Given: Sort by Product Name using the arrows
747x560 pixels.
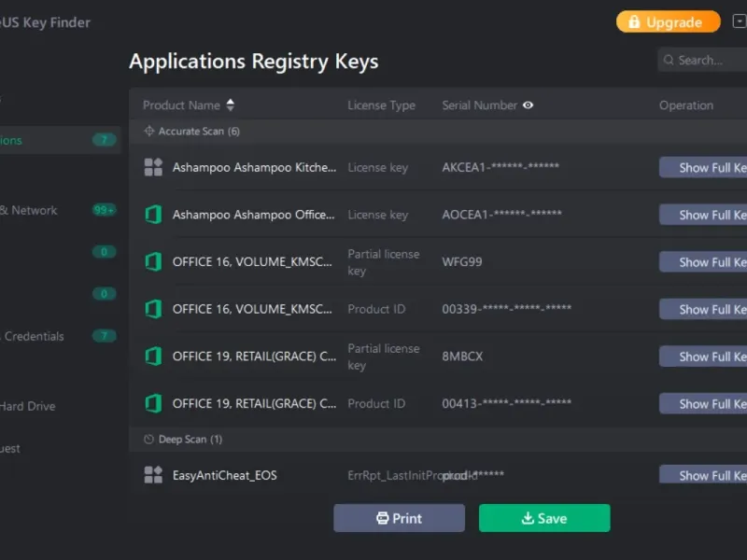Looking at the screenshot, I should pyautogui.click(x=230, y=105).
